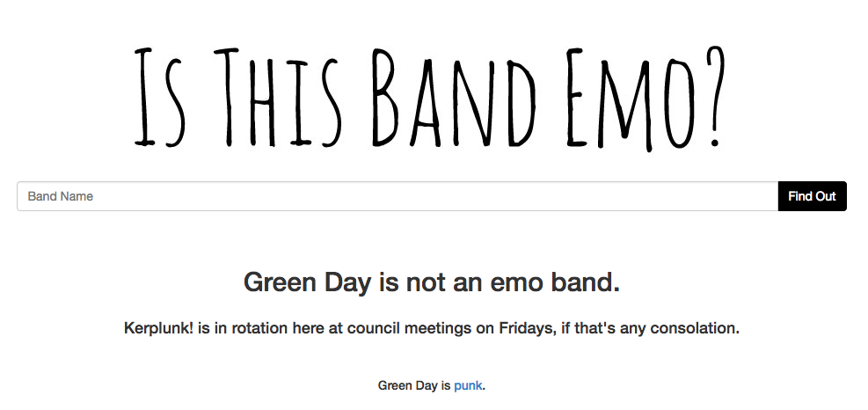Screen dimensions: 868x410
Task: Click the word "is" before the punk link
Action: coord(446,385)
